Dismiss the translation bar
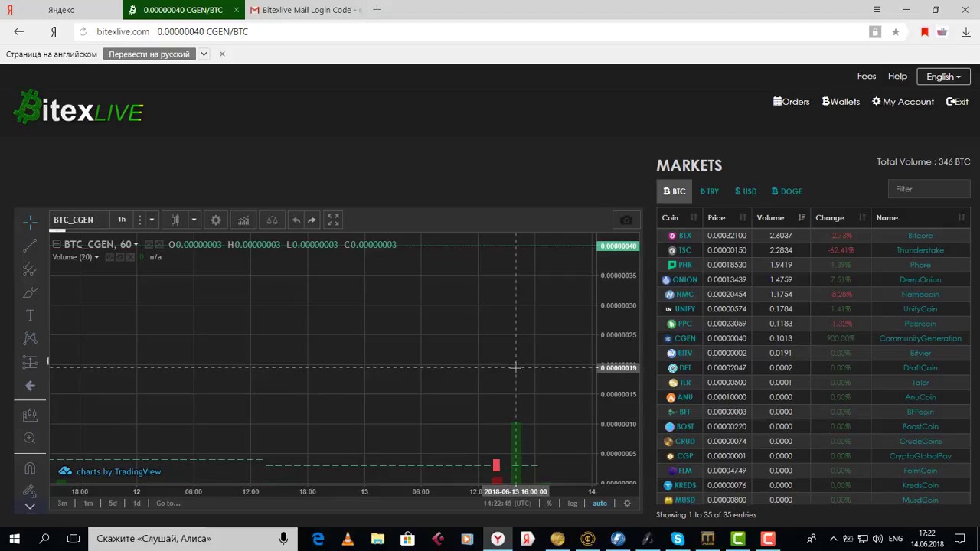The height and width of the screenshot is (551, 980). click(x=222, y=54)
